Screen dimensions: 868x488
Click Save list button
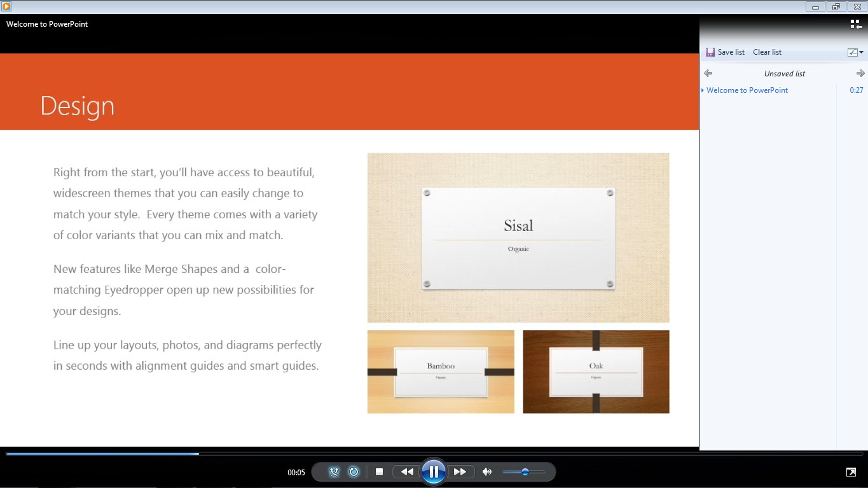coord(725,52)
